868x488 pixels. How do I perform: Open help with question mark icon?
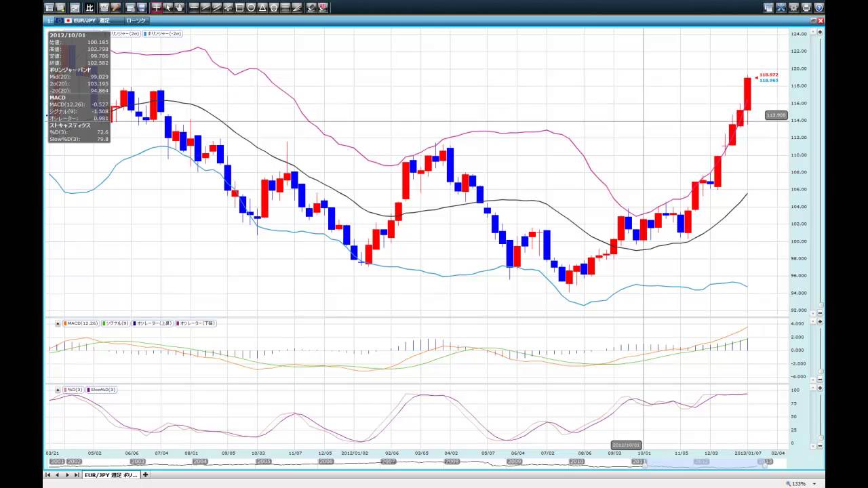[x=818, y=8]
